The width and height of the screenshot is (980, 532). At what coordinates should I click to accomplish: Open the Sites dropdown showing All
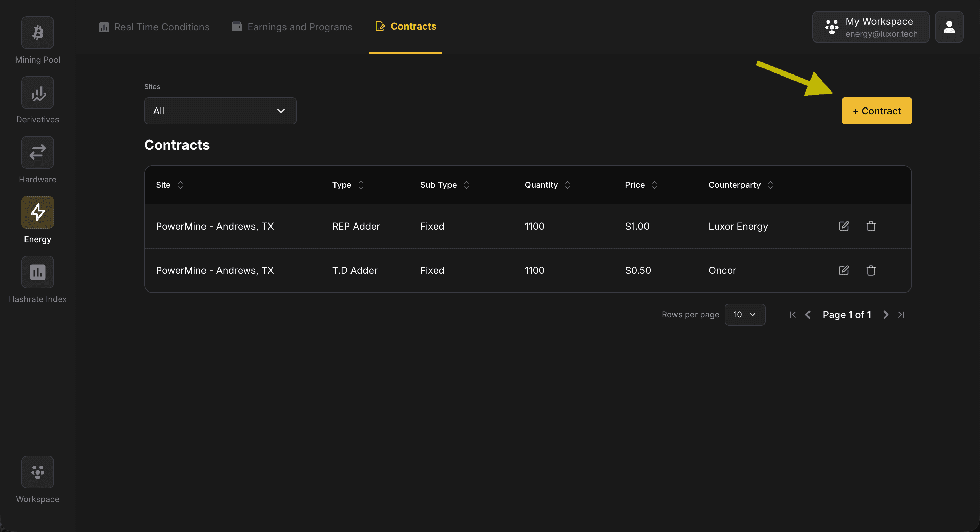click(x=220, y=111)
